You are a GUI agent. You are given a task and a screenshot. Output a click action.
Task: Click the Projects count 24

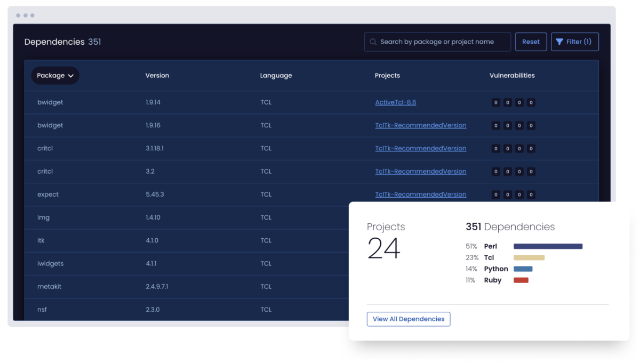tap(383, 248)
